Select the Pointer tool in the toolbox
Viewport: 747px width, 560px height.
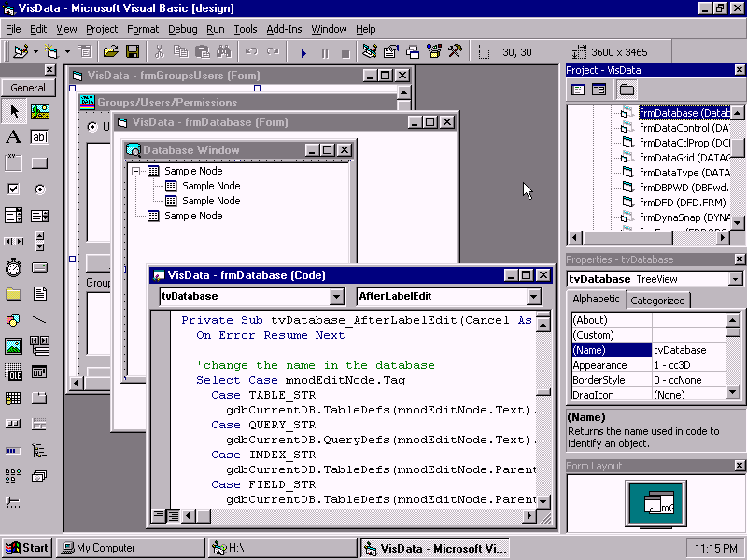coord(14,111)
